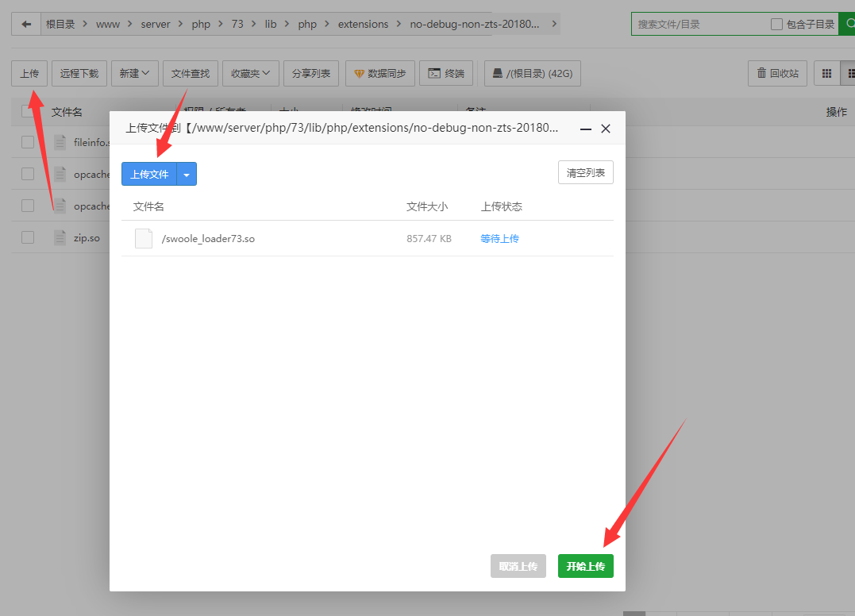Switch to grid icon view

pos(826,73)
